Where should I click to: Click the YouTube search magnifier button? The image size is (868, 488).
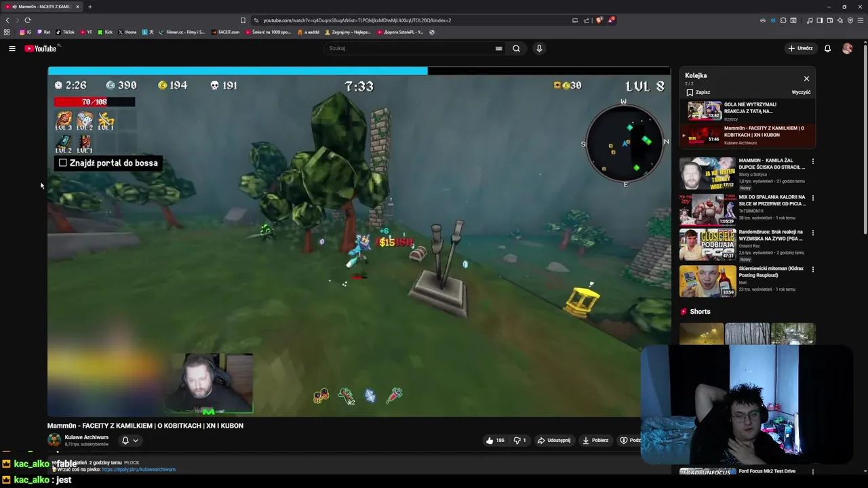[516, 48]
